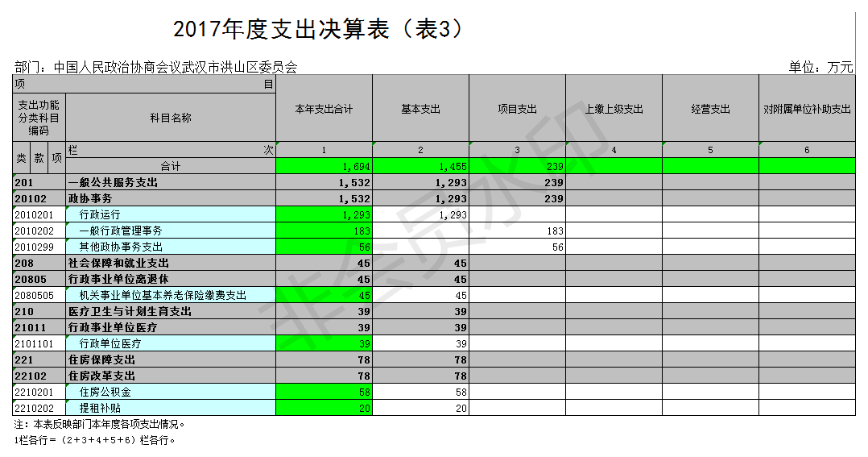Select the 2017年度支出决算表 title text

point(319,30)
